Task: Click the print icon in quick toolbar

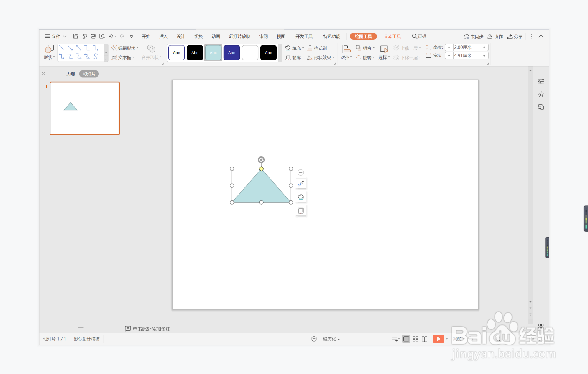Action: click(93, 36)
